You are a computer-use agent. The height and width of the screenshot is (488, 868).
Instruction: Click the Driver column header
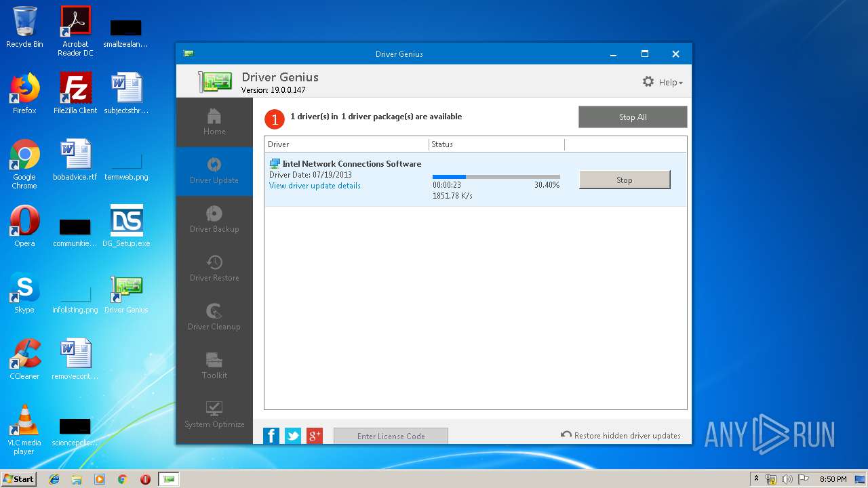(347, 144)
